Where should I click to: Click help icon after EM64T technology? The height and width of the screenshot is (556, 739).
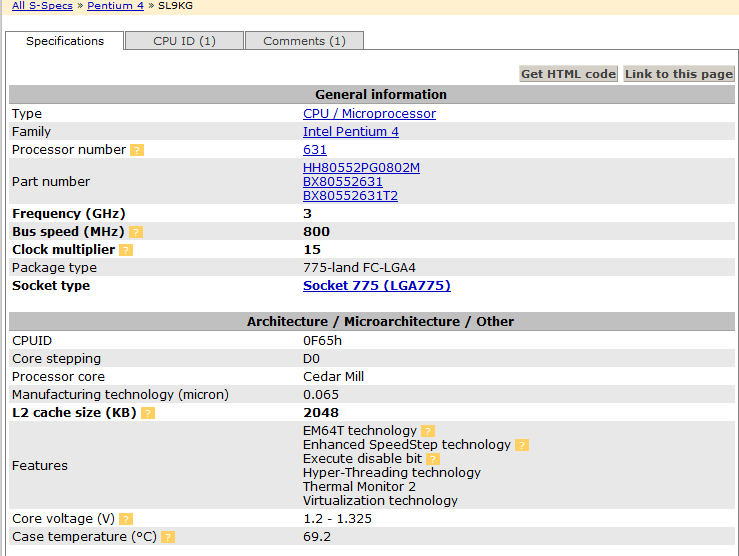point(428,431)
